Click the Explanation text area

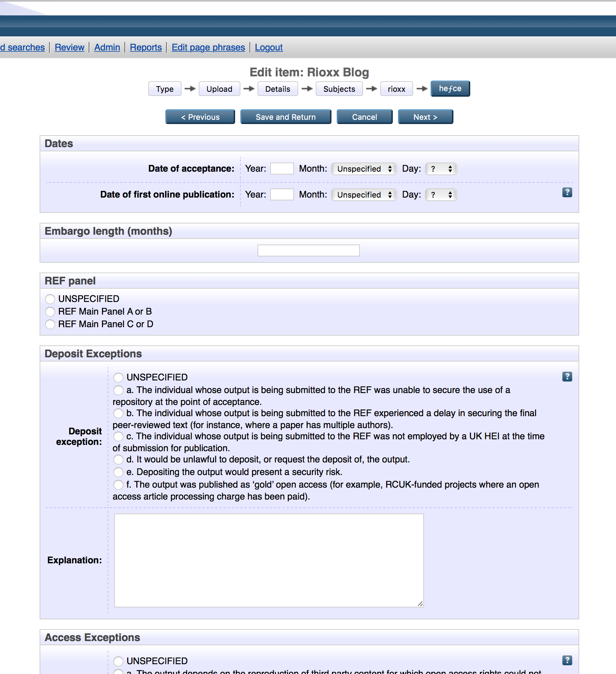[269, 560]
